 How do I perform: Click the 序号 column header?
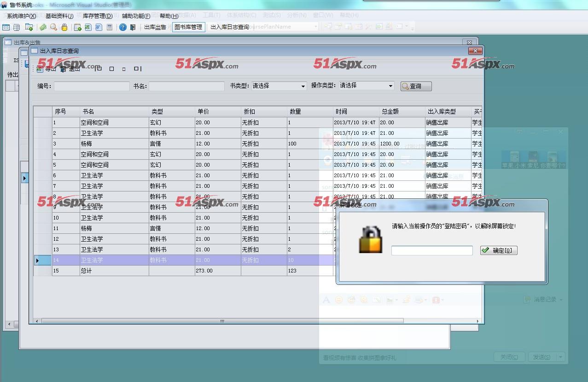66,112
